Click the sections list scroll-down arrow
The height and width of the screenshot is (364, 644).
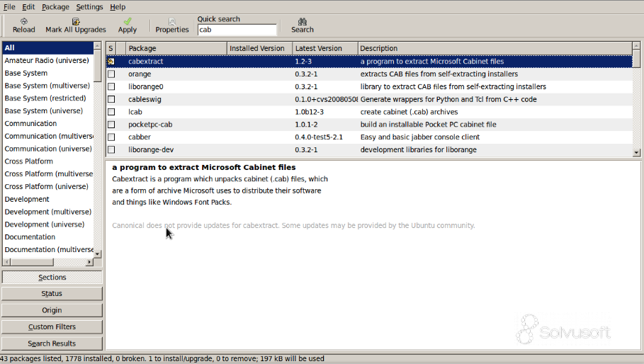[97, 254]
